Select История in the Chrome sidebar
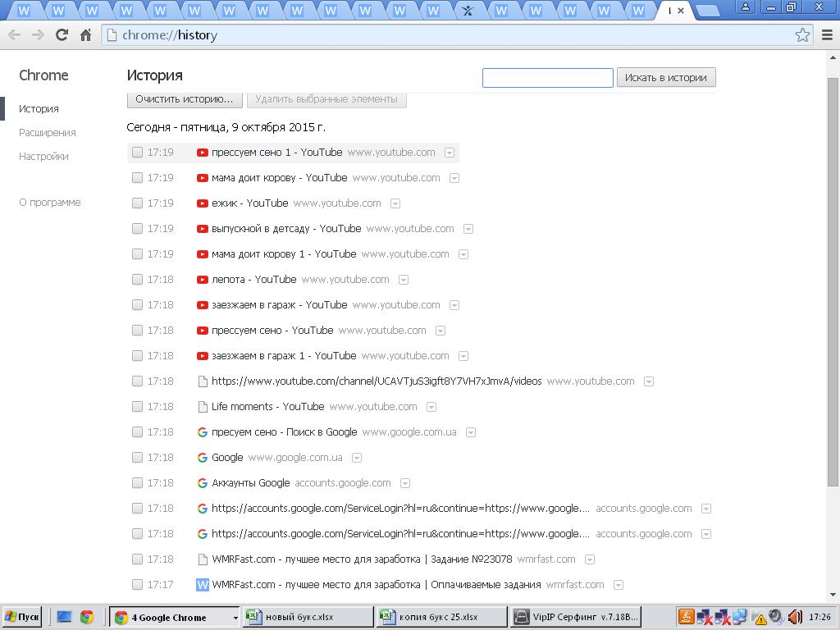This screenshot has height=630, width=840. coord(39,109)
